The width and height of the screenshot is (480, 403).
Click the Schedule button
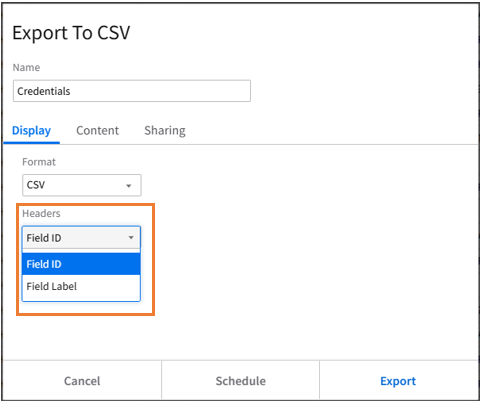240,381
